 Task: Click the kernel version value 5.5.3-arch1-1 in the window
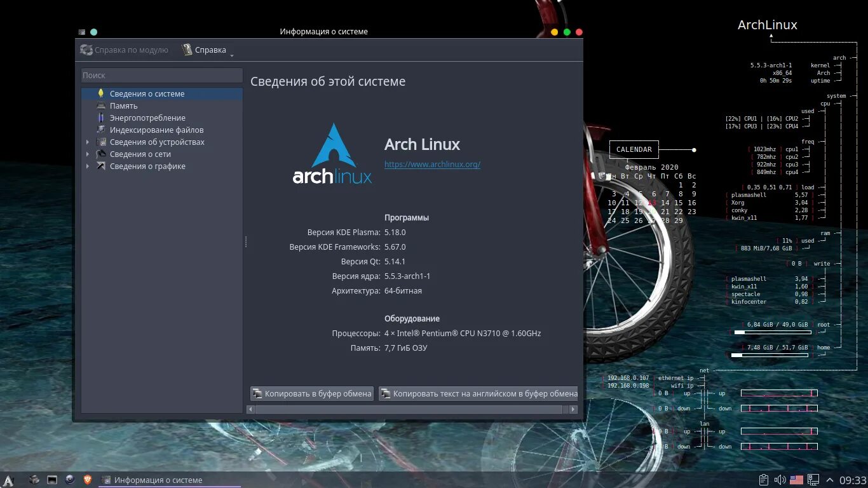[x=407, y=276]
